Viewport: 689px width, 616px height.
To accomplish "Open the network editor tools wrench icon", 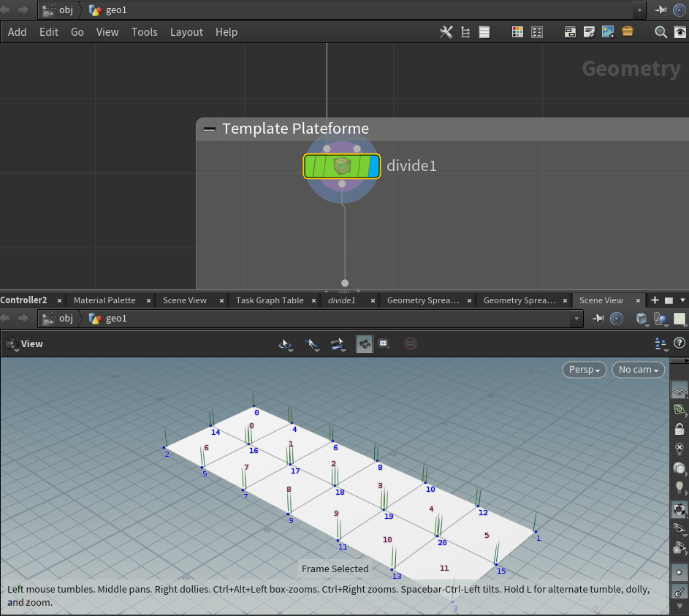I will click(x=446, y=32).
